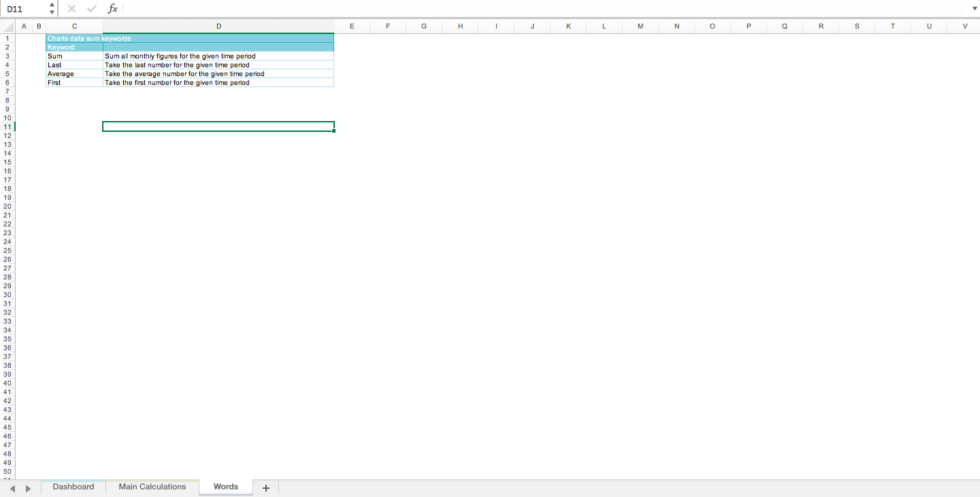The image size is (980, 497).
Task: Select column D header
Action: pos(218,27)
